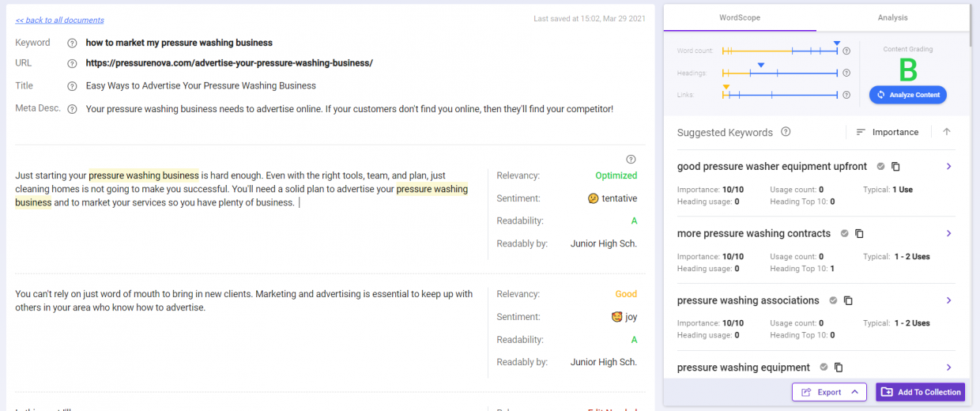Copy keyword good pressure washer equipment upfront
The image size is (980, 411).
(x=895, y=167)
